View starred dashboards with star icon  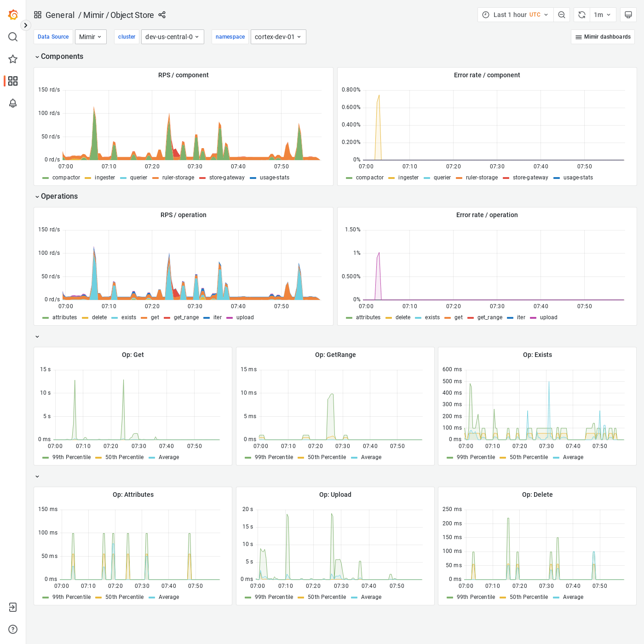tap(12, 59)
